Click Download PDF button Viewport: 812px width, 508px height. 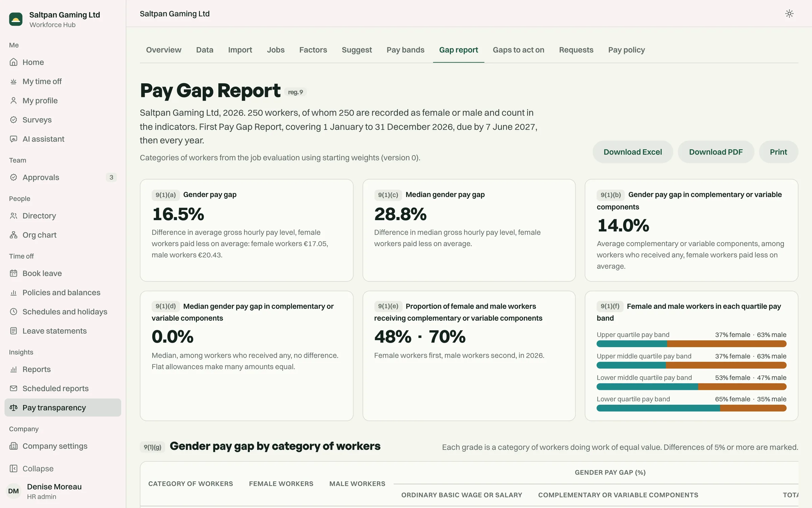[716, 152]
